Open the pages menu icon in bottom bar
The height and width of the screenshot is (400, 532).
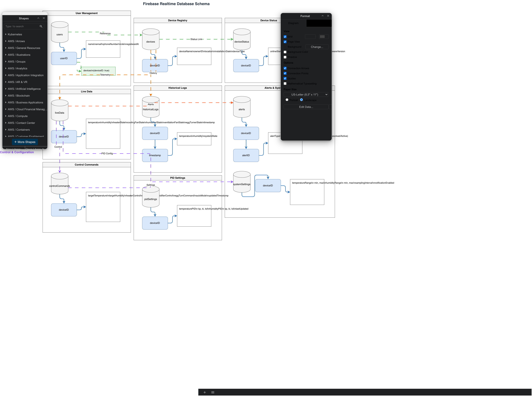[213, 392]
